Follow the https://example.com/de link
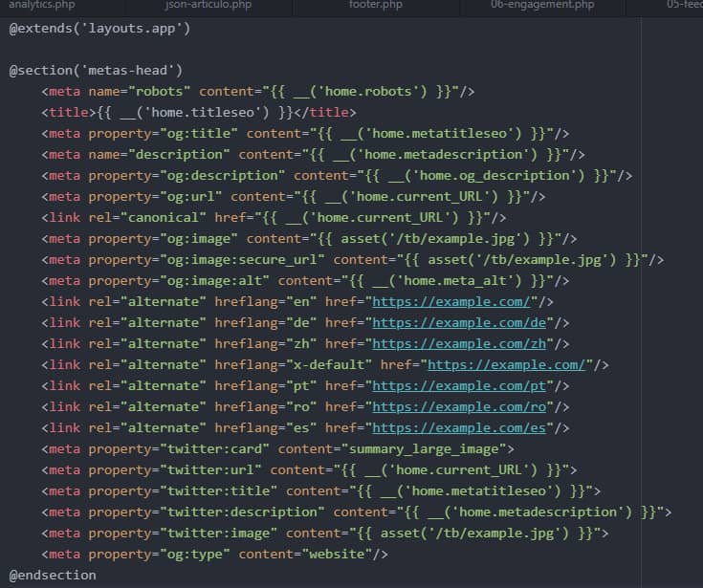The width and height of the screenshot is (703, 588). [459, 323]
